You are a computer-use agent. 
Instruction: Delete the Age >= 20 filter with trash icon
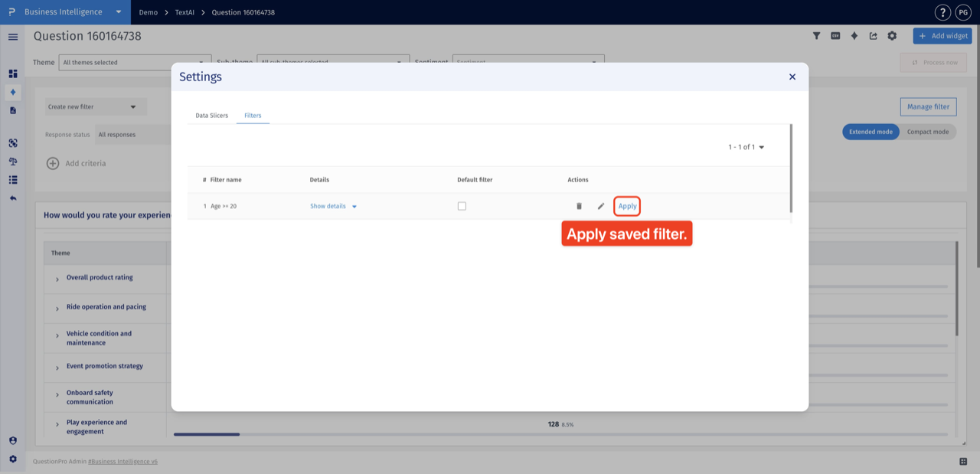[x=579, y=206]
